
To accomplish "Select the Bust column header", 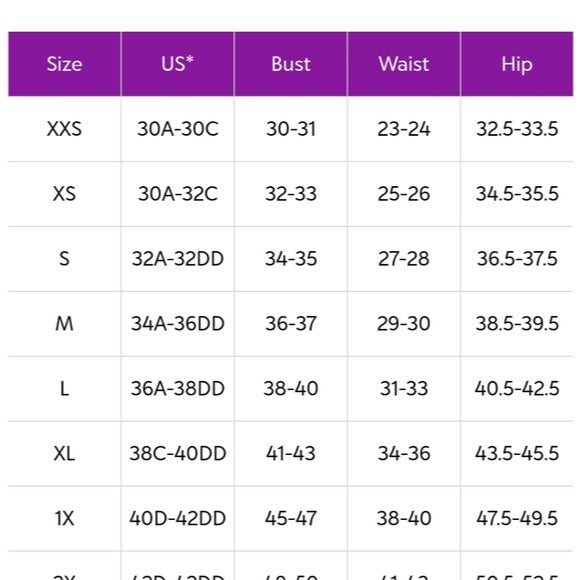I will (291, 64).
